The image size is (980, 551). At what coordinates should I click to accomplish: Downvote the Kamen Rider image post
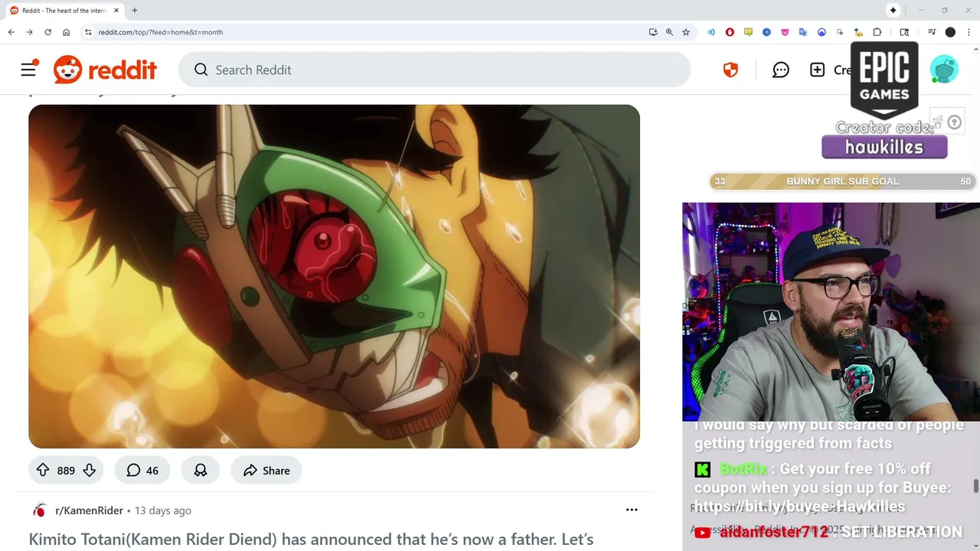pos(89,471)
